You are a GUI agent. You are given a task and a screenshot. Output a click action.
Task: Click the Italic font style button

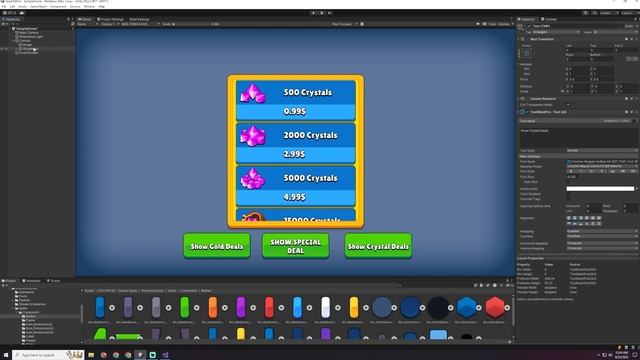point(581,171)
